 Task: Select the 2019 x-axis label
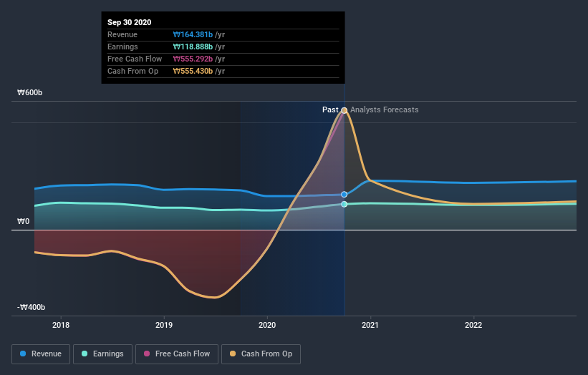pyautogui.click(x=164, y=325)
